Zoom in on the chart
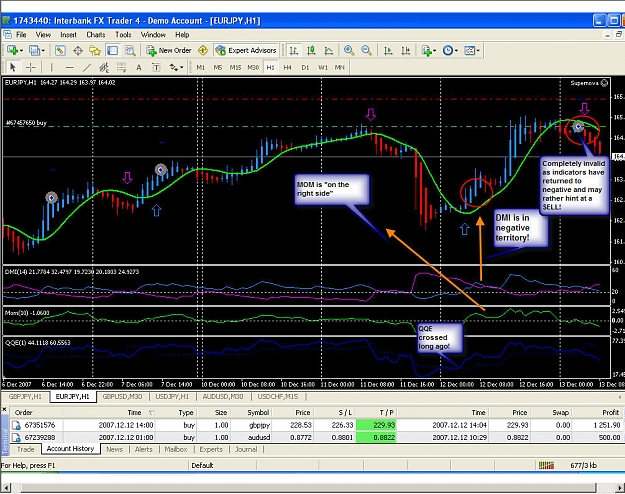 (349, 51)
